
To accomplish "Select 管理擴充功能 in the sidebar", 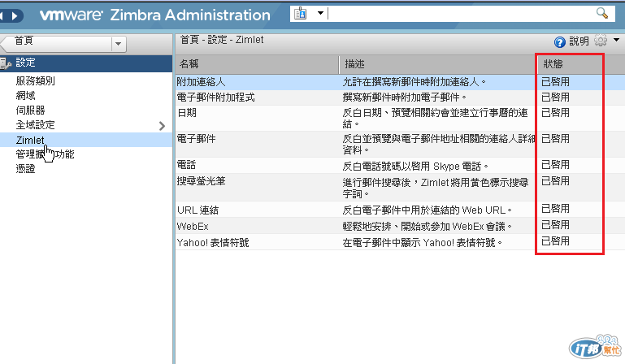I will [45, 154].
